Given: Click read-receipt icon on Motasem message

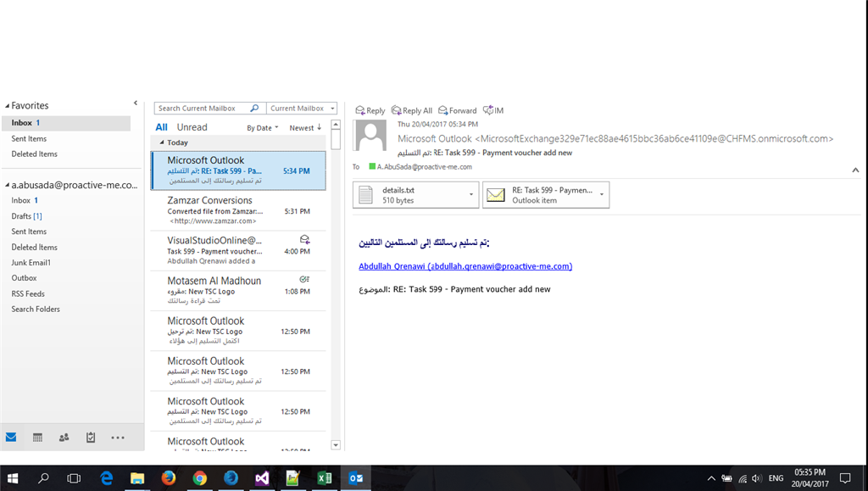Looking at the screenshot, I should 304,280.
